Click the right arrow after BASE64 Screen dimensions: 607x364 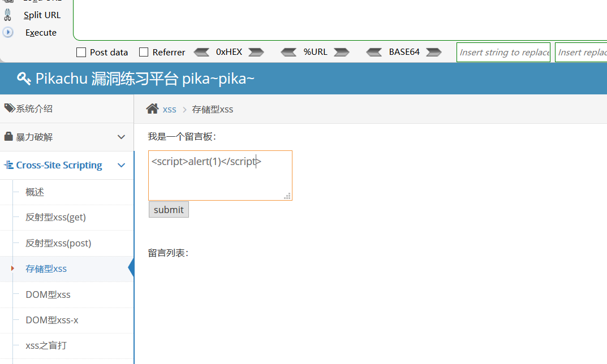[433, 52]
